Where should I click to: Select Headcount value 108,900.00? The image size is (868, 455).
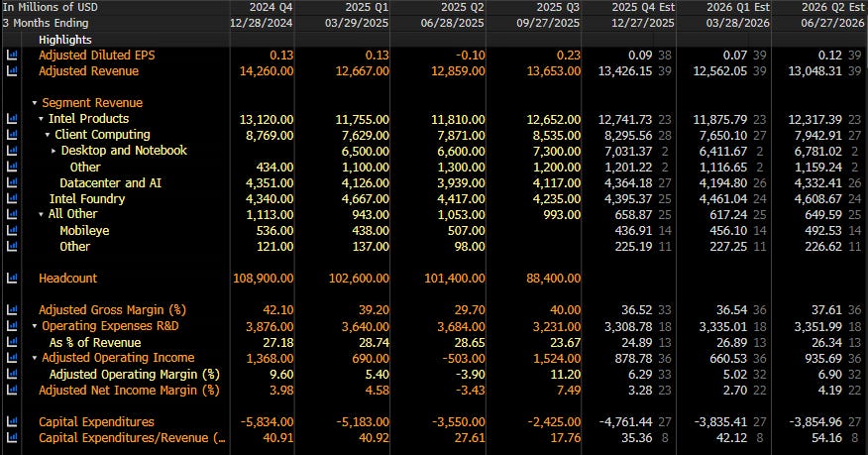264,279
